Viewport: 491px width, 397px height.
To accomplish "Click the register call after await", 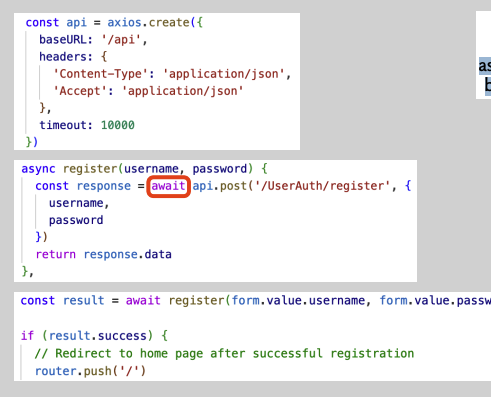I will [x=196, y=300].
